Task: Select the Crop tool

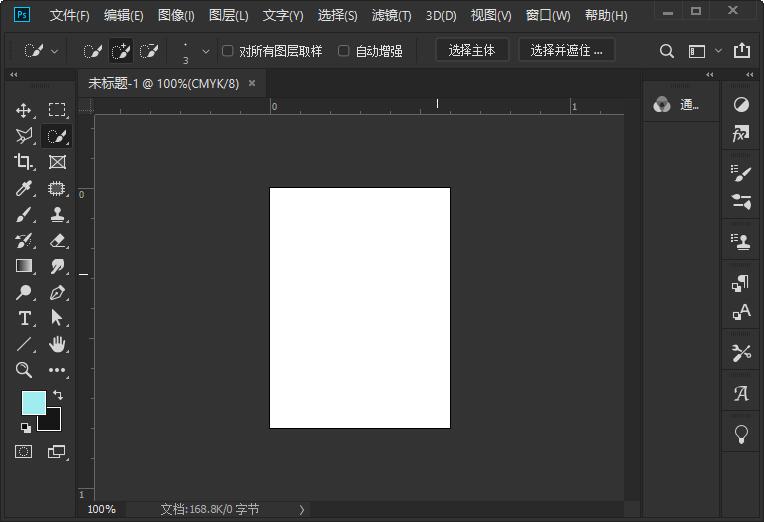Action: [23, 162]
